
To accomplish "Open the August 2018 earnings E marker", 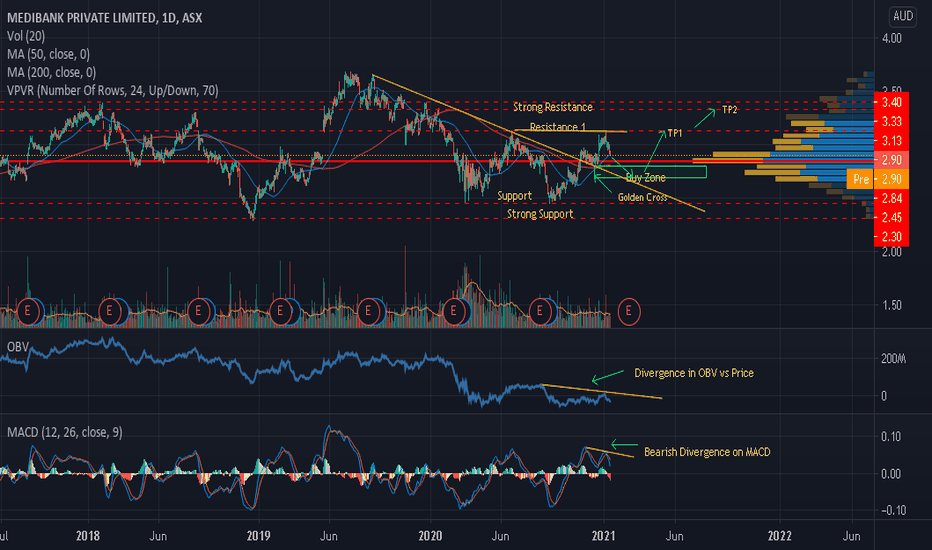I will [x=198, y=311].
